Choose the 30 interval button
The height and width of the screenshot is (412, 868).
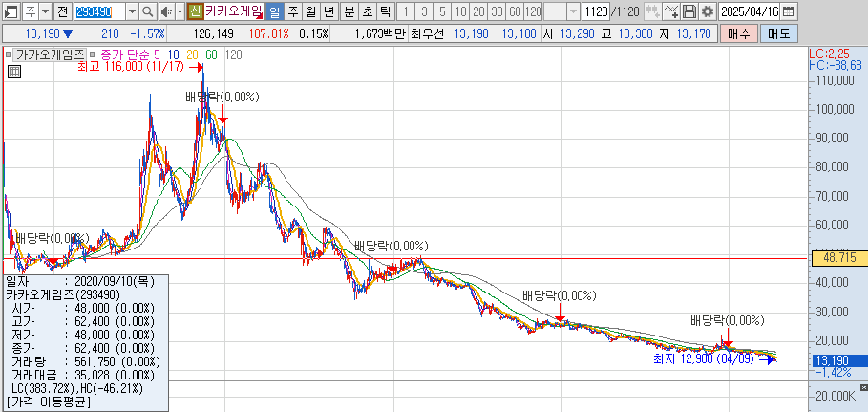click(x=497, y=11)
